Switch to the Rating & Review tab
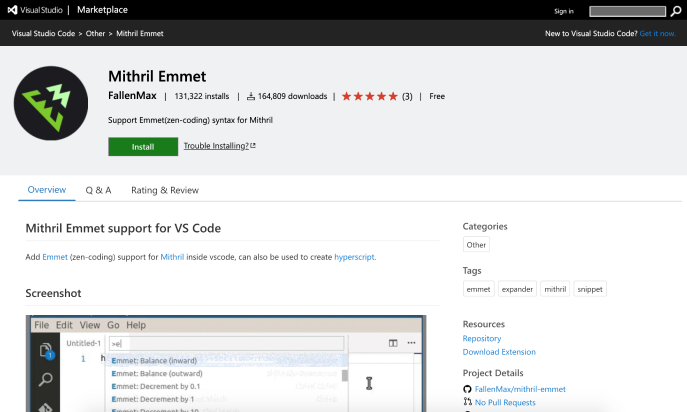 pyautogui.click(x=165, y=190)
